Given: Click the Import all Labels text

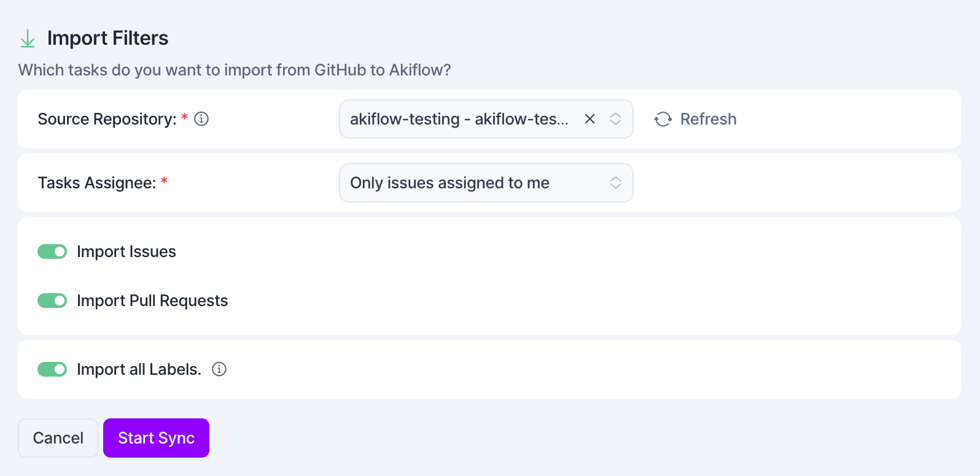Looking at the screenshot, I should [139, 369].
